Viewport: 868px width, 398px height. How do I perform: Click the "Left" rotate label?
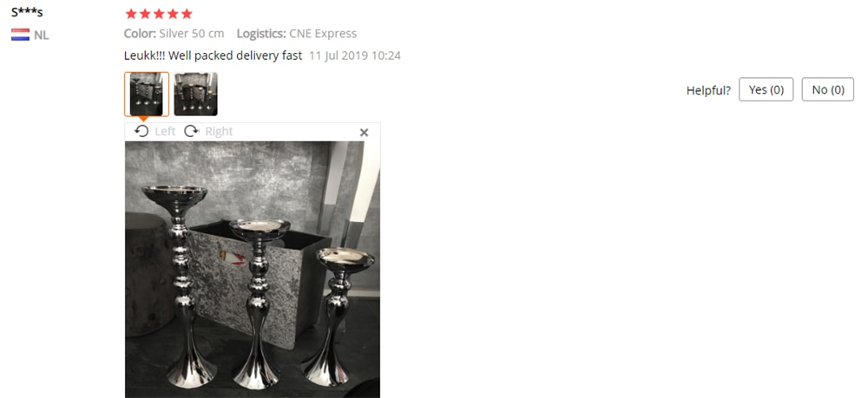pyautogui.click(x=165, y=132)
